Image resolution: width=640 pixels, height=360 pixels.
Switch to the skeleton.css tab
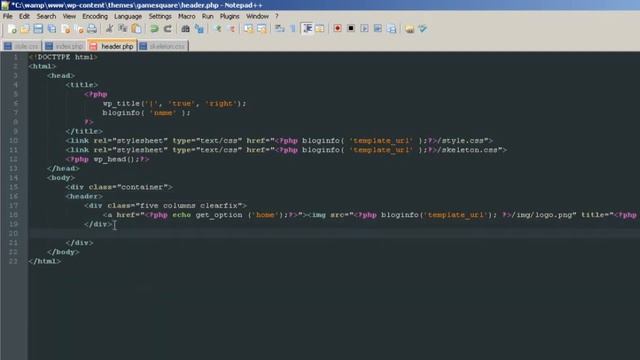click(163, 46)
